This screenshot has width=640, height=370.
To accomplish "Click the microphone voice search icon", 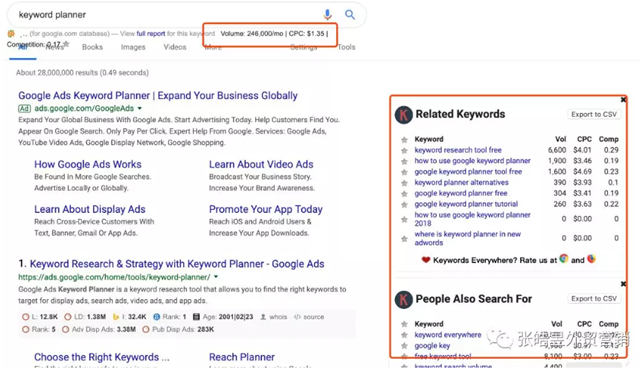I will (327, 15).
